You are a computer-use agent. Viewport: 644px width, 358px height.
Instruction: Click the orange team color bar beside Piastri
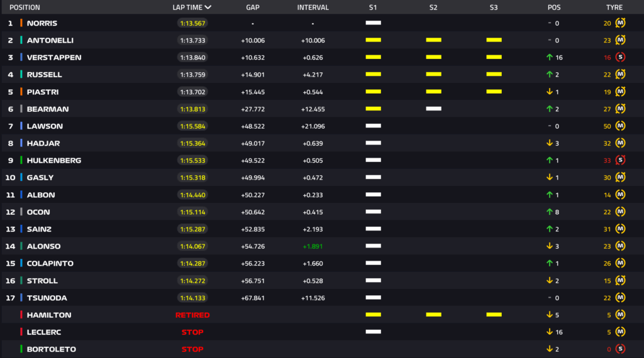click(x=21, y=92)
